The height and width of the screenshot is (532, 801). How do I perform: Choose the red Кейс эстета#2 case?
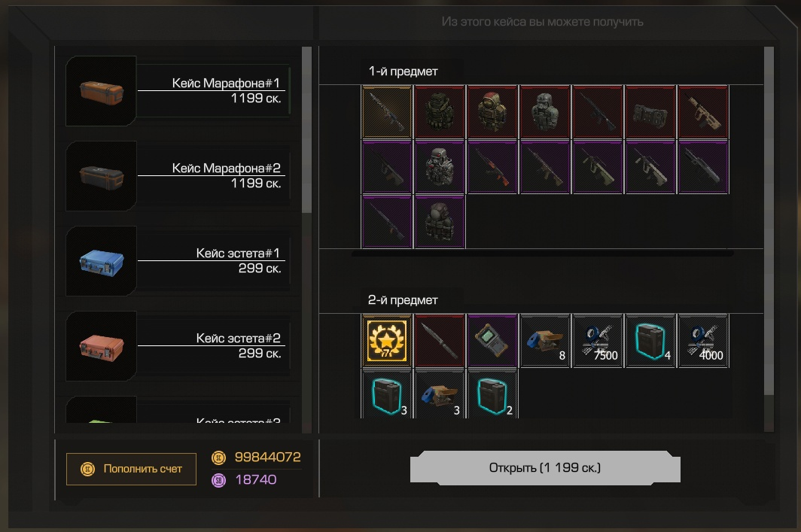point(178,346)
